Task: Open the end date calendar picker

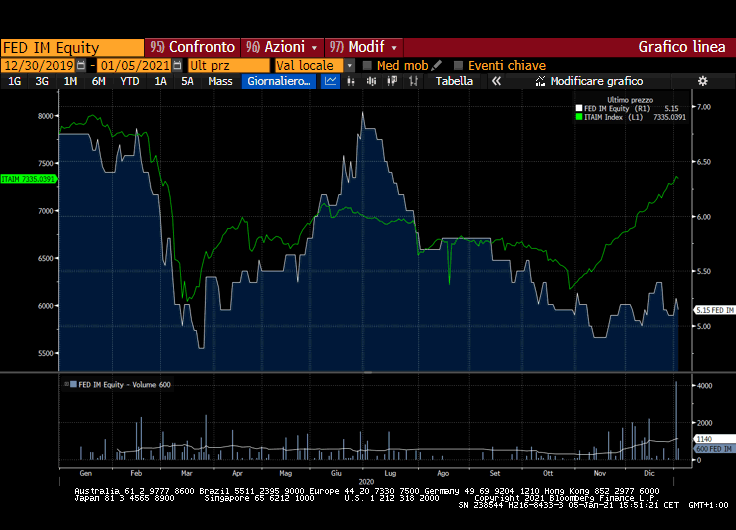Action: tap(177, 65)
